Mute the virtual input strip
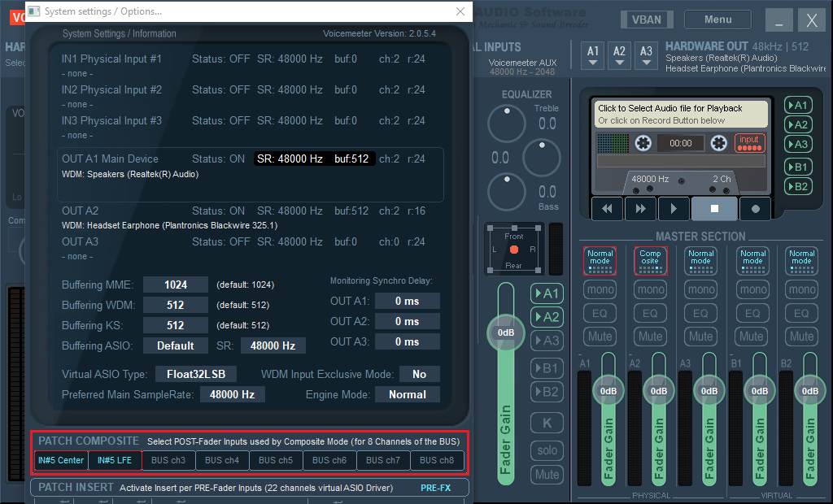Viewport: 833px width, 504px height. click(547, 474)
